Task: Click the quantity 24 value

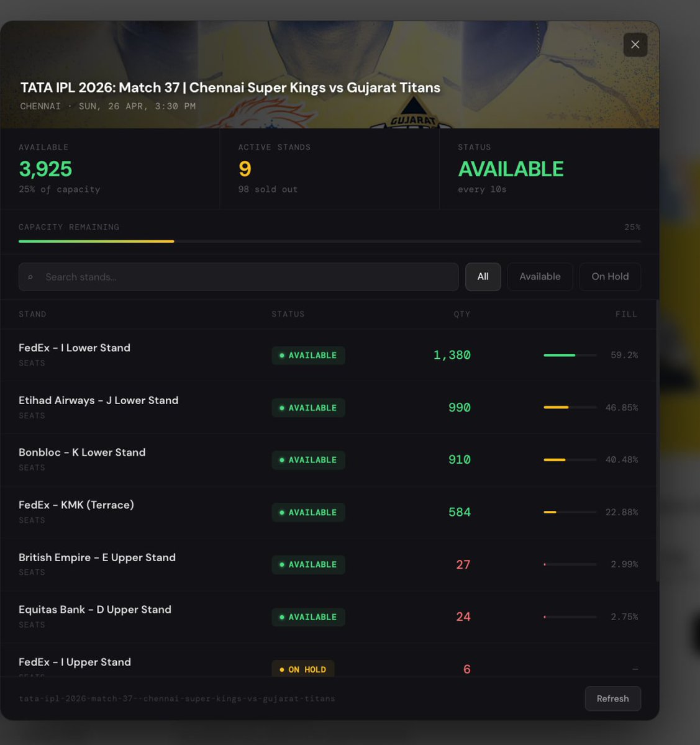Action: pyautogui.click(x=463, y=616)
